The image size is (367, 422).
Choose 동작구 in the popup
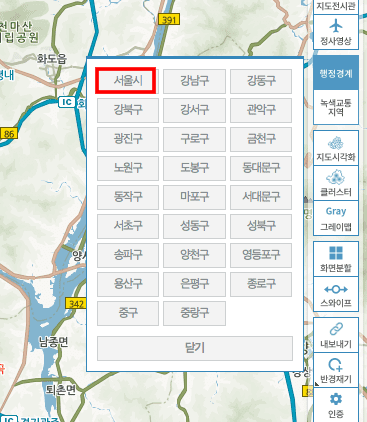coord(128,197)
